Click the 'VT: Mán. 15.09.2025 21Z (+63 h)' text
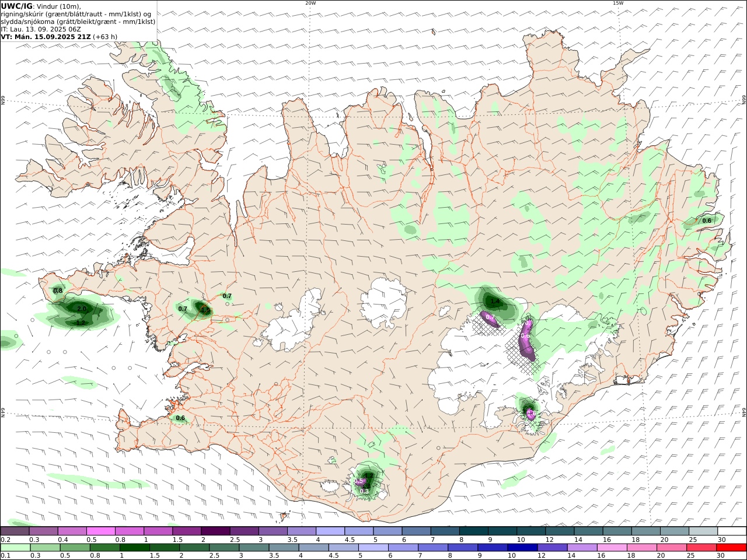This screenshot has height=560, width=747. [x=59, y=37]
